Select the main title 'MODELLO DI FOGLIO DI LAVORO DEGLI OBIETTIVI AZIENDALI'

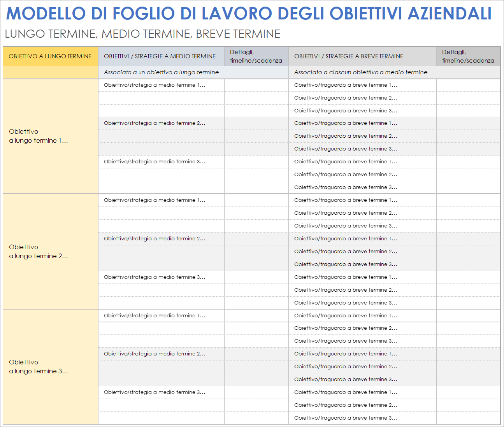pos(249,14)
